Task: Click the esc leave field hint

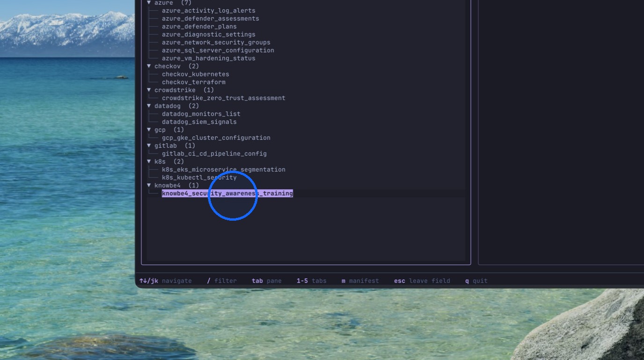Action: click(x=422, y=281)
